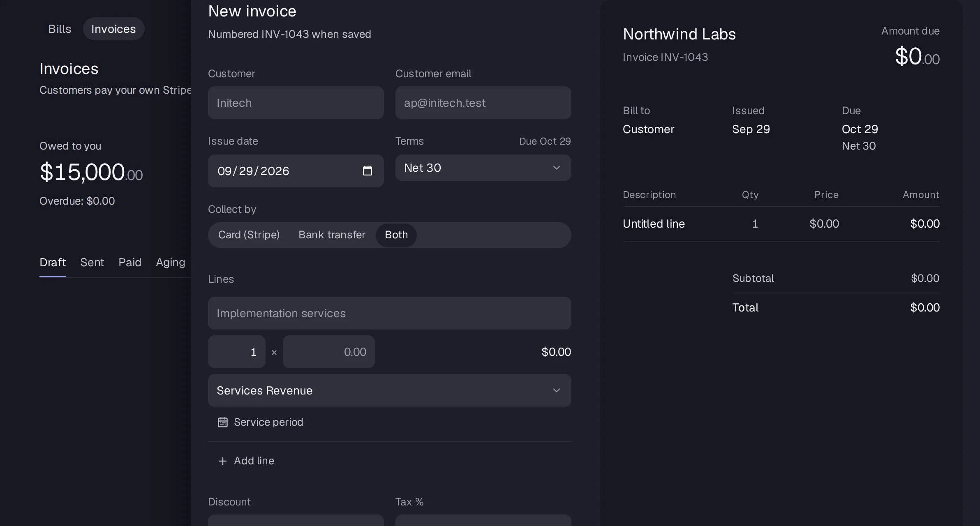Select Bank transfer collection method
Screen dimensions: 980x526
332,235
